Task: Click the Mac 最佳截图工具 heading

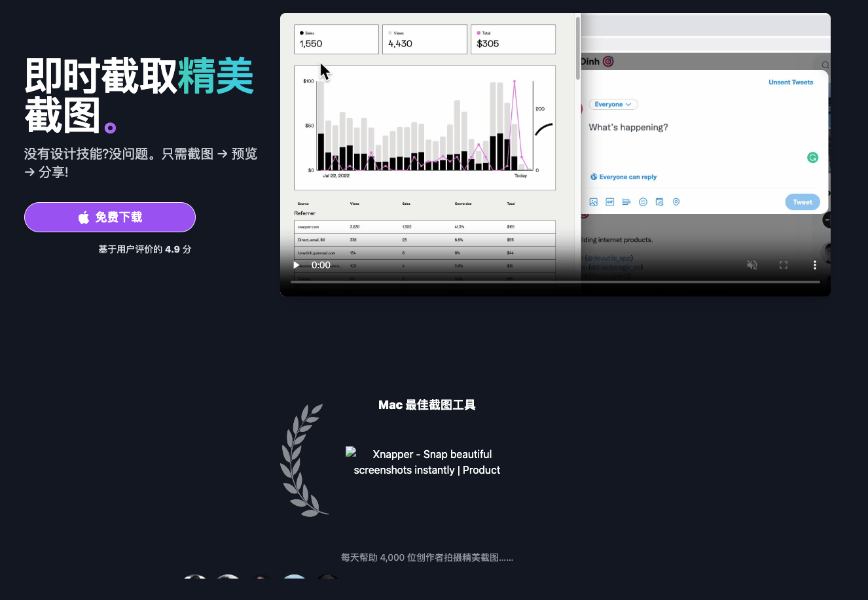Action: pos(427,405)
